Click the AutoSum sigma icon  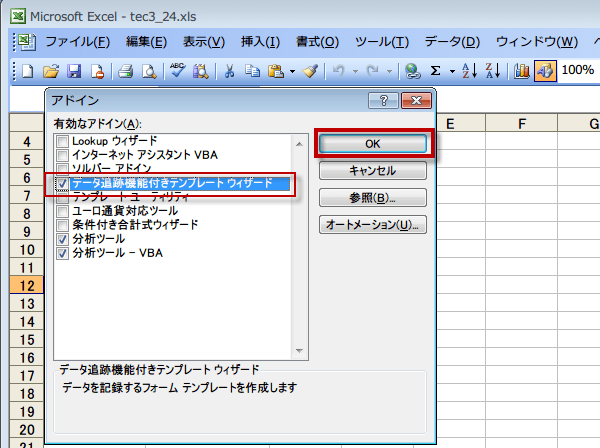coord(435,71)
